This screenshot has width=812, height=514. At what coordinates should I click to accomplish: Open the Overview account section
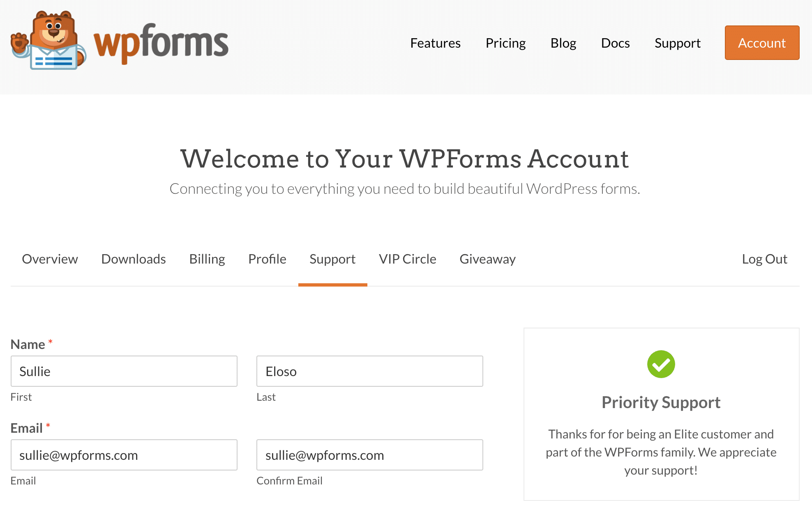[50, 259]
